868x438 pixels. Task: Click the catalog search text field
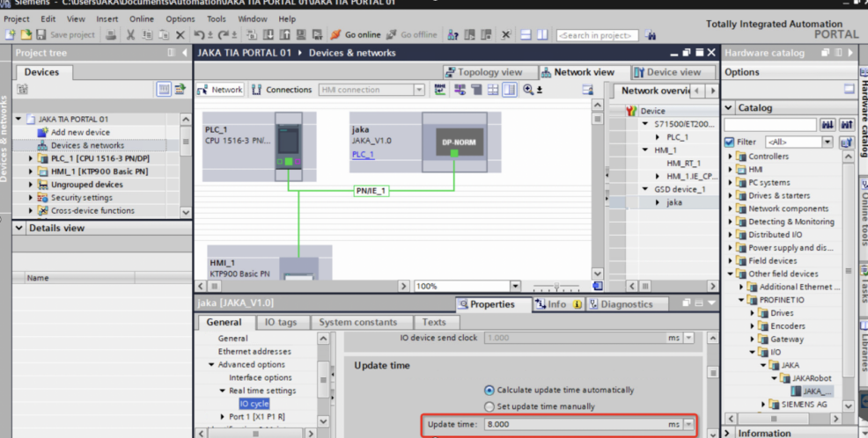(x=770, y=124)
